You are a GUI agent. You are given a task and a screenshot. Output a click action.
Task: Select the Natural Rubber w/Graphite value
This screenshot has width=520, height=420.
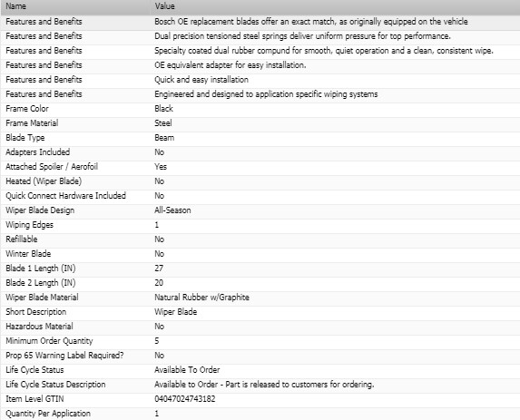pos(201,298)
